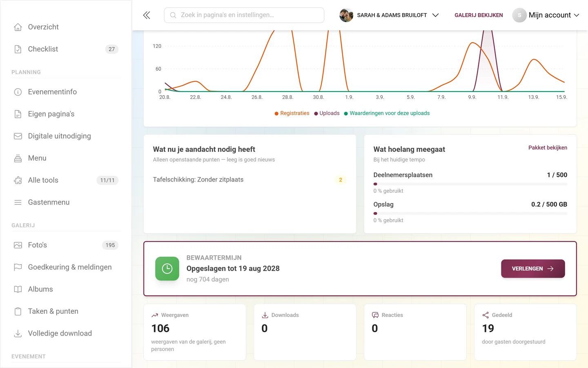
Task: Toggle Registraties series in chart legend
Action: 292,113
